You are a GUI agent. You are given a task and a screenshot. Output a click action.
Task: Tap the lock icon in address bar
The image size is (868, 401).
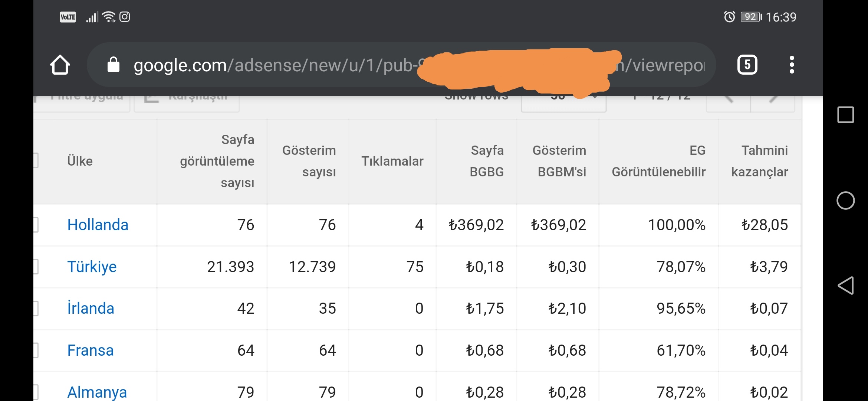(114, 65)
